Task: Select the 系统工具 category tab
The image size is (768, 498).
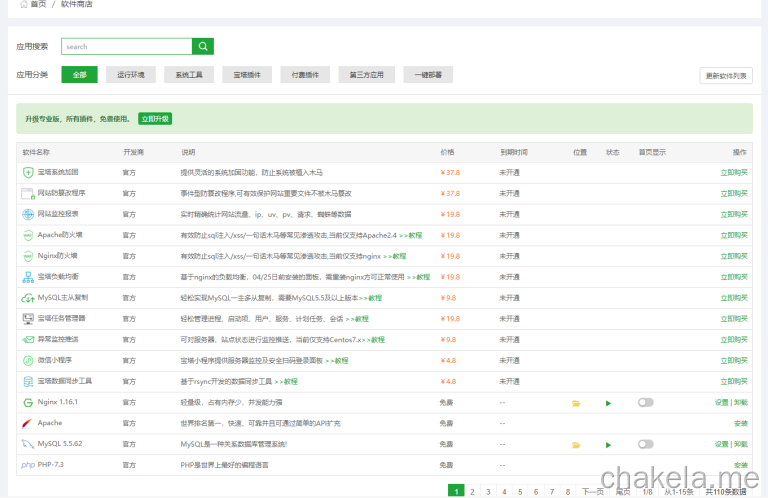Action: tap(189, 75)
